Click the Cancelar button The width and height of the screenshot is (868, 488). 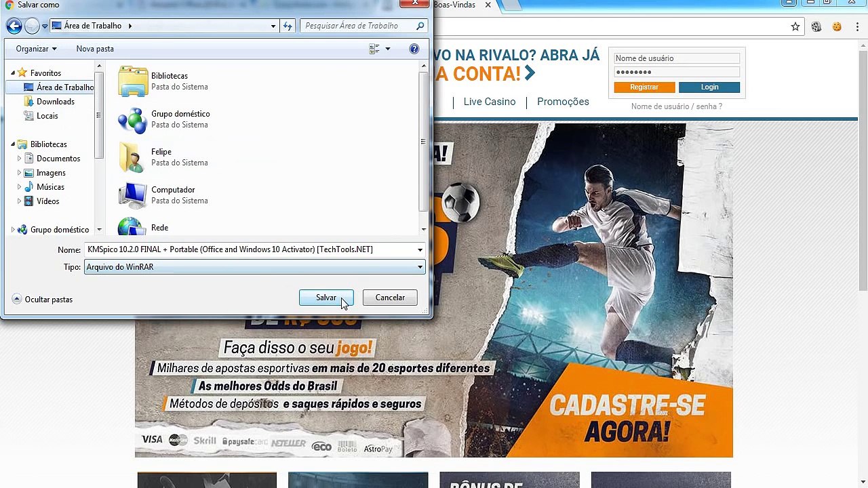pos(390,298)
